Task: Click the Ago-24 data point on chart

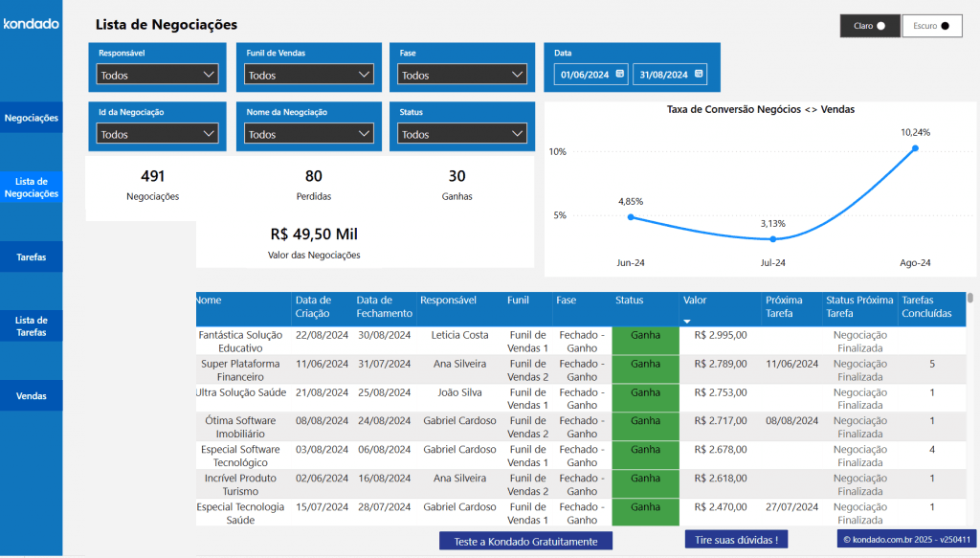Action: click(x=915, y=148)
